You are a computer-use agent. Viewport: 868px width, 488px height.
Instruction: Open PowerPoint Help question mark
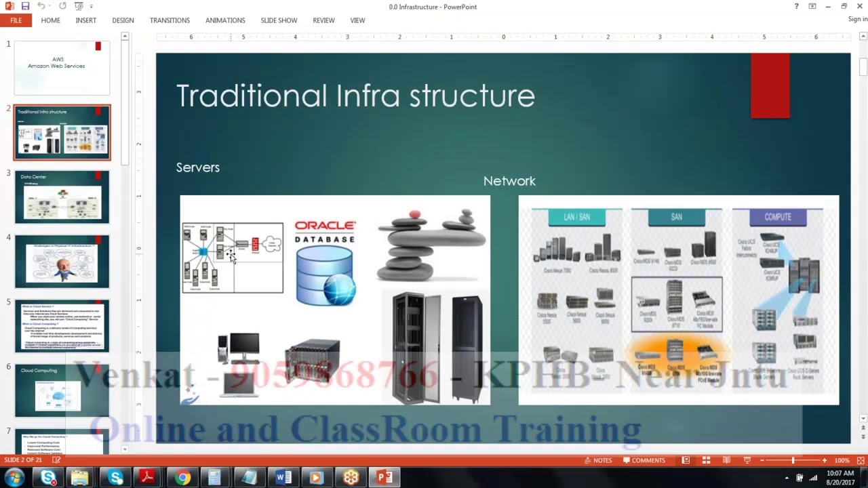click(796, 6)
